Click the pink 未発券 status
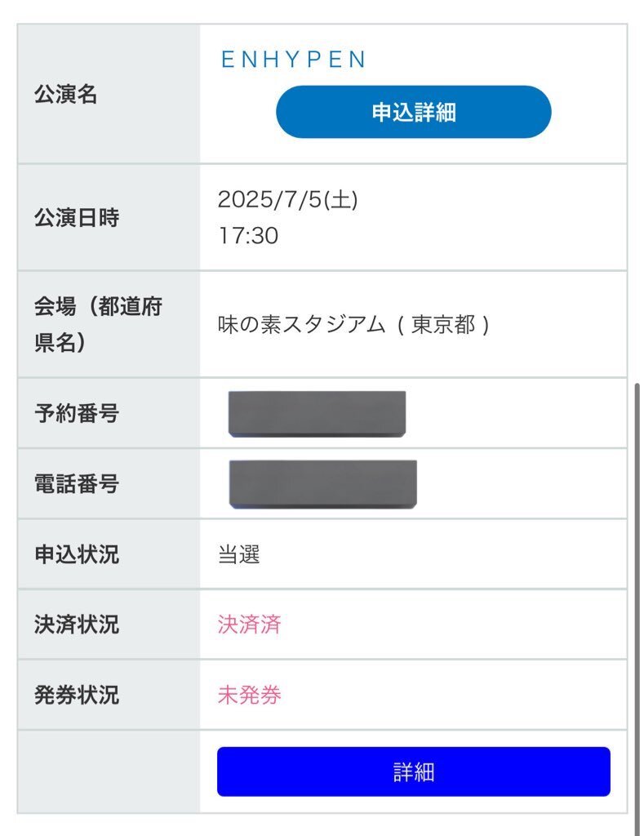 click(249, 695)
